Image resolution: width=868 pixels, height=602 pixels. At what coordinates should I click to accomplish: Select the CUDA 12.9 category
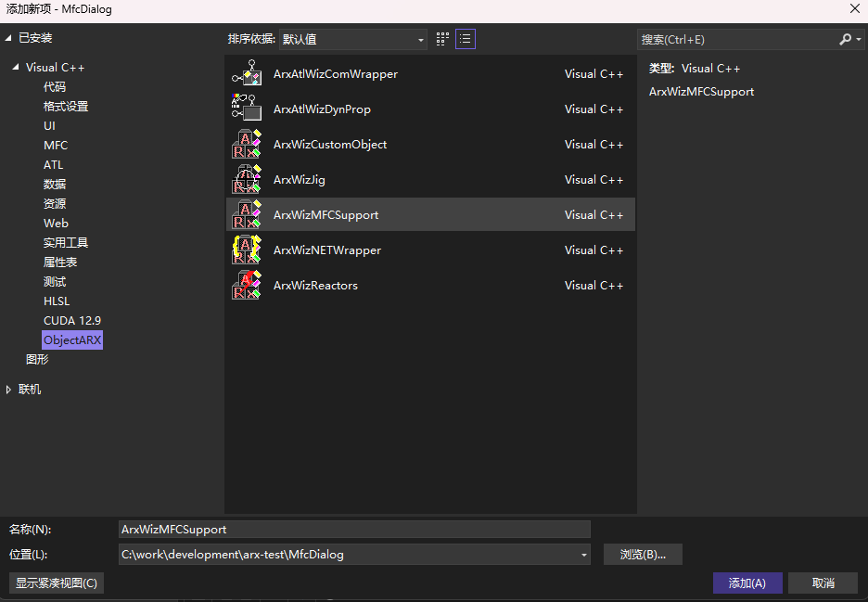pyautogui.click(x=72, y=321)
